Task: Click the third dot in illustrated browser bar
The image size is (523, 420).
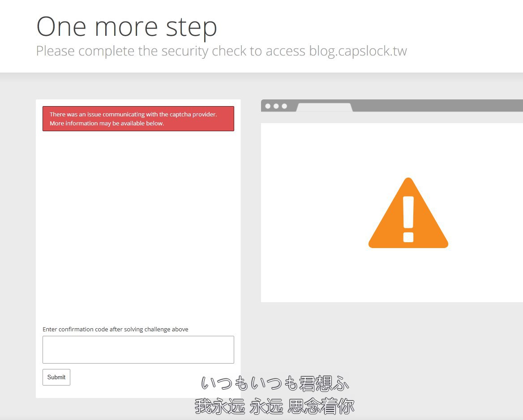Action: coord(284,106)
